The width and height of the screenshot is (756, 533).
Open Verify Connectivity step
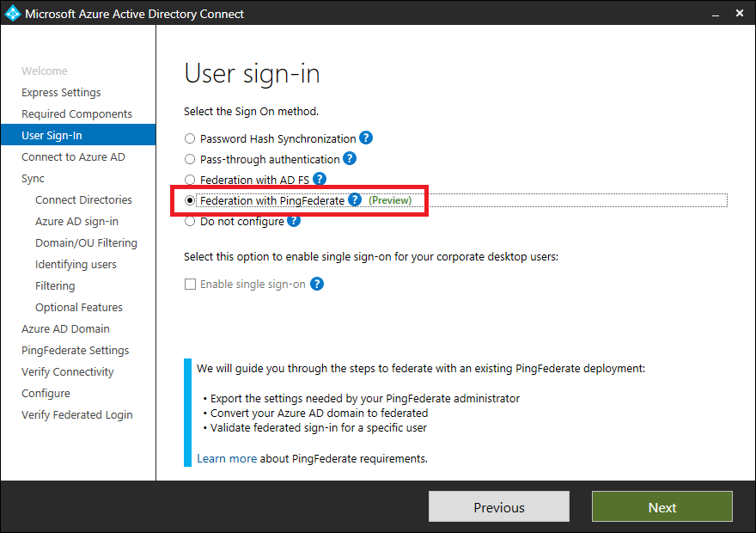click(x=68, y=372)
